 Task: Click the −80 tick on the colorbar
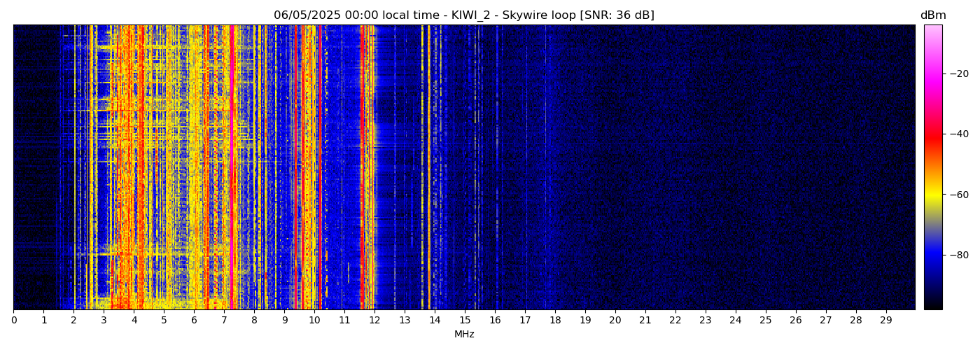[x=959, y=255]
